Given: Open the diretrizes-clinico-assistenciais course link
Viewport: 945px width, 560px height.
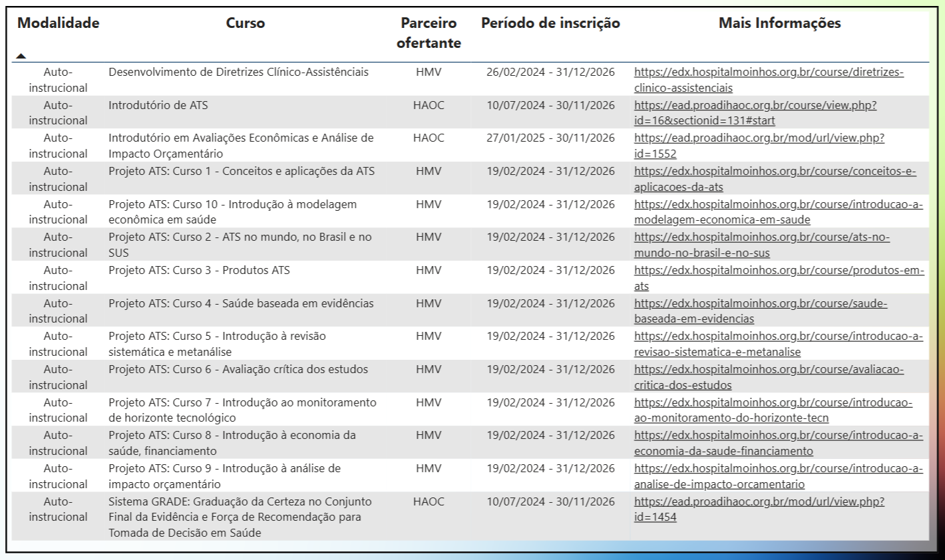Looking at the screenshot, I should [769, 80].
